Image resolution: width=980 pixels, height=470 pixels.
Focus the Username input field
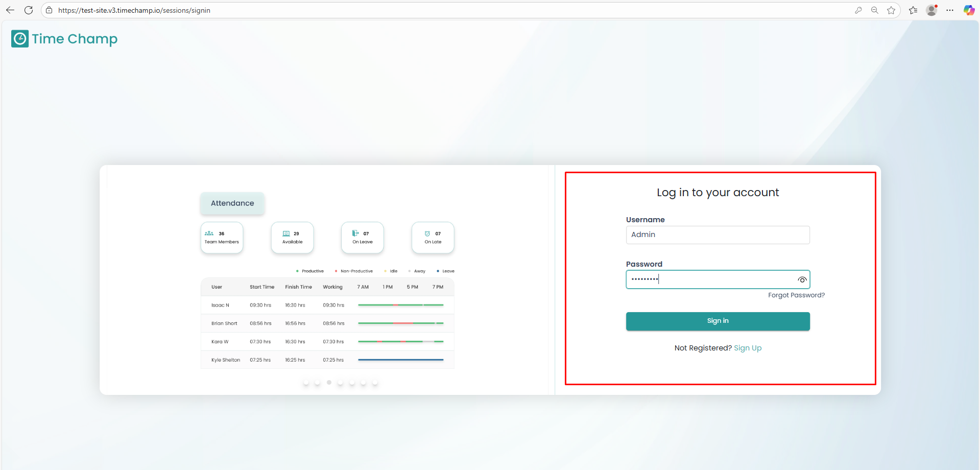pyautogui.click(x=718, y=235)
